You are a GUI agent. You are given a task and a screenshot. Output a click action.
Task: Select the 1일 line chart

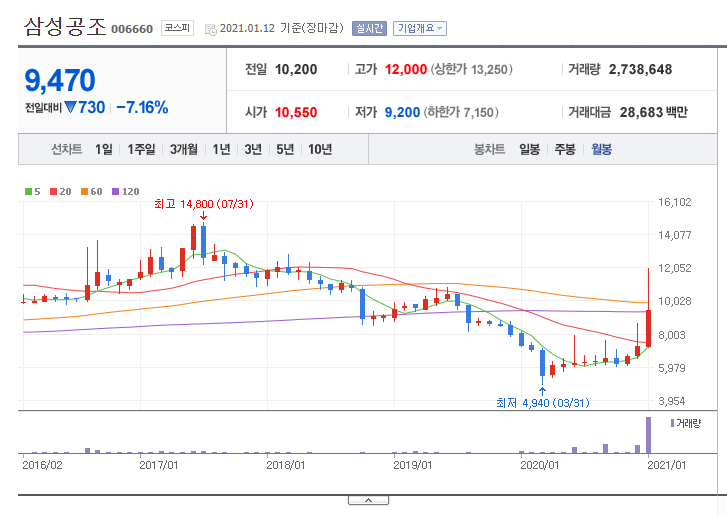click(104, 149)
